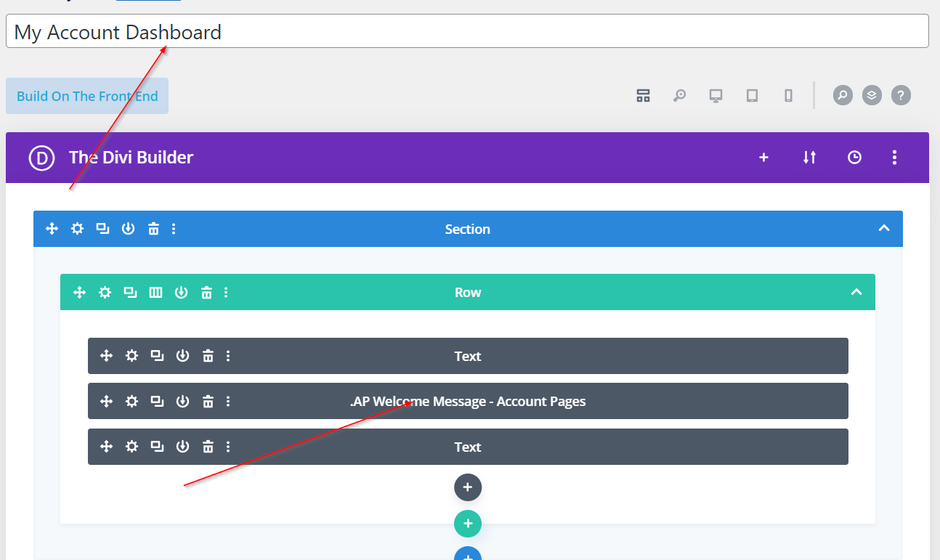
Task: Collapse the Row with chevron
Action: pyautogui.click(x=856, y=292)
